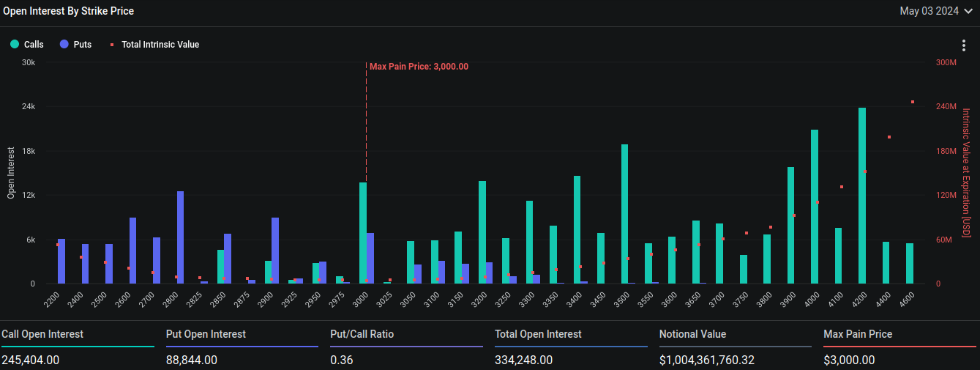Viewport: 980px width, 370px height.
Task: Click the teal Calls legend circle
Action: coord(15,45)
